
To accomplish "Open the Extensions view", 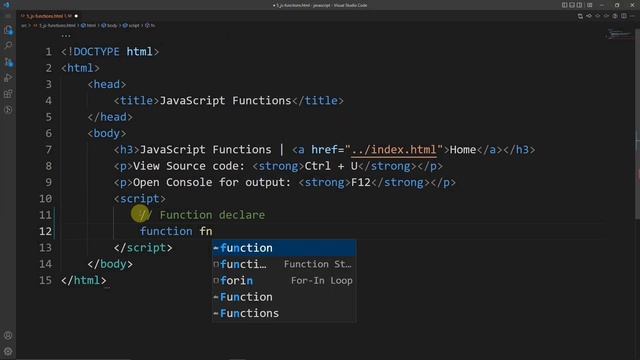I will pyautogui.click(x=8, y=94).
